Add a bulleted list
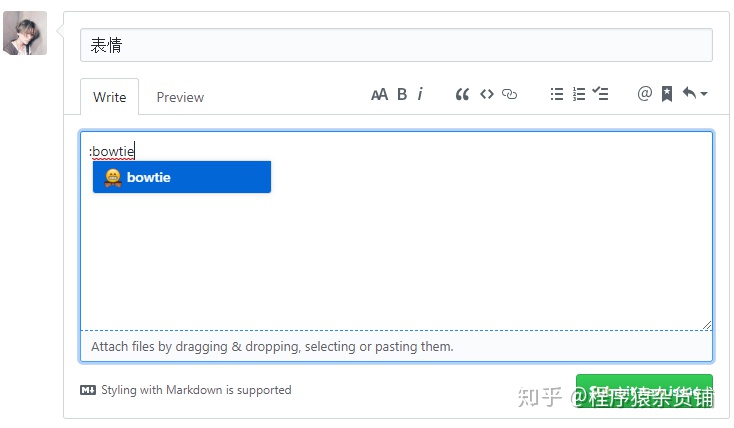Image resolution: width=734 pixels, height=428 pixels. coord(557,95)
